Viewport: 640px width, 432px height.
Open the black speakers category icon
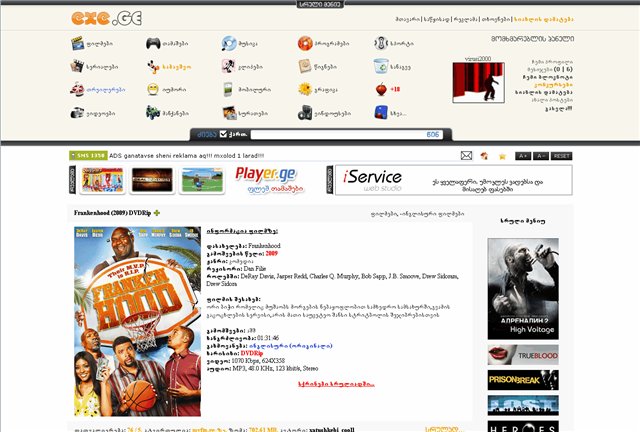(x=305, y=113)
